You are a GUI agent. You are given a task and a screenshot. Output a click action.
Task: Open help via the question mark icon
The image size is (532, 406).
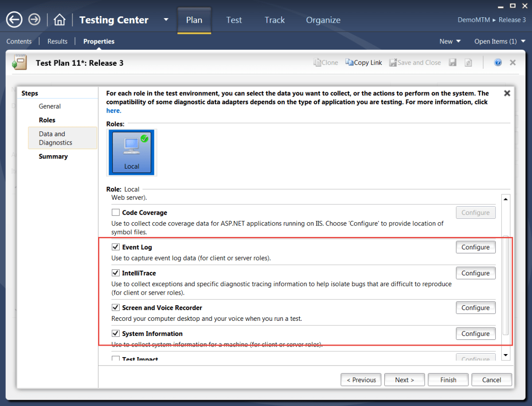click(x=498, y=62)
